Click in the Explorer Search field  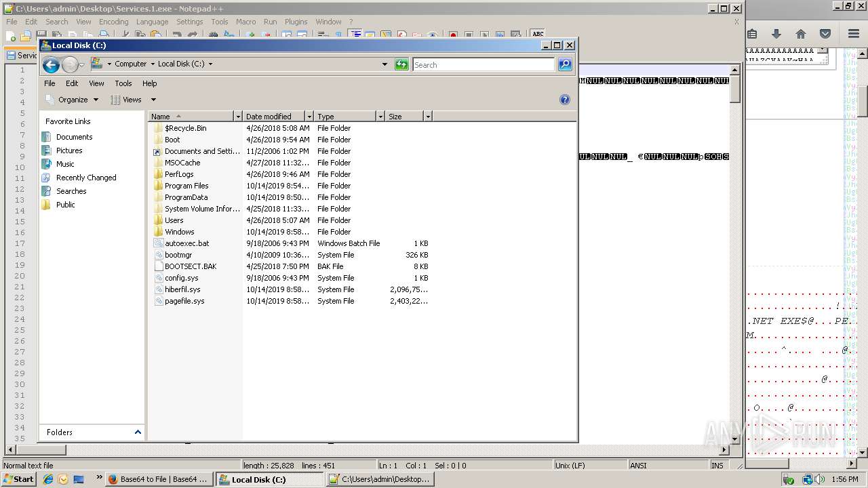(x=484, y=64)
